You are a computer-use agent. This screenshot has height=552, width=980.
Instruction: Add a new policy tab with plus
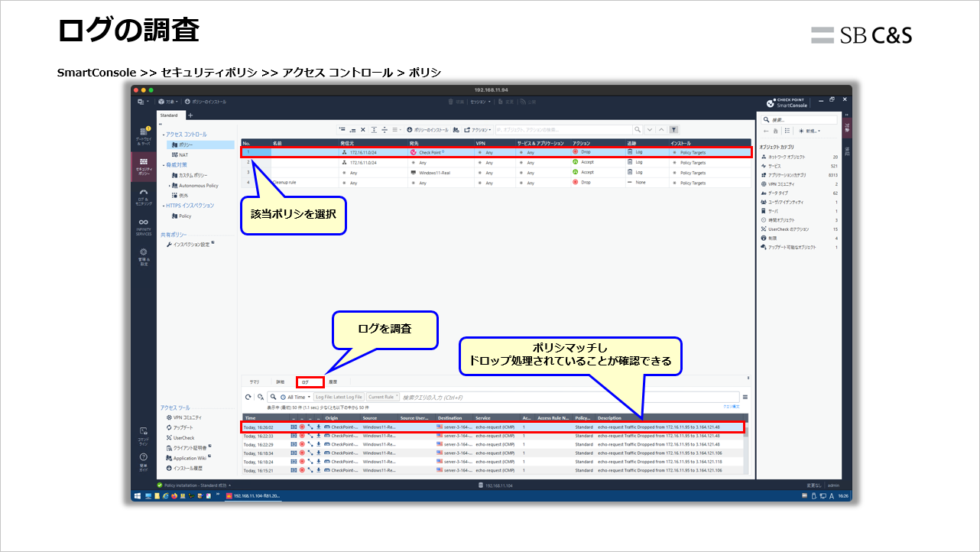point(190,115)
